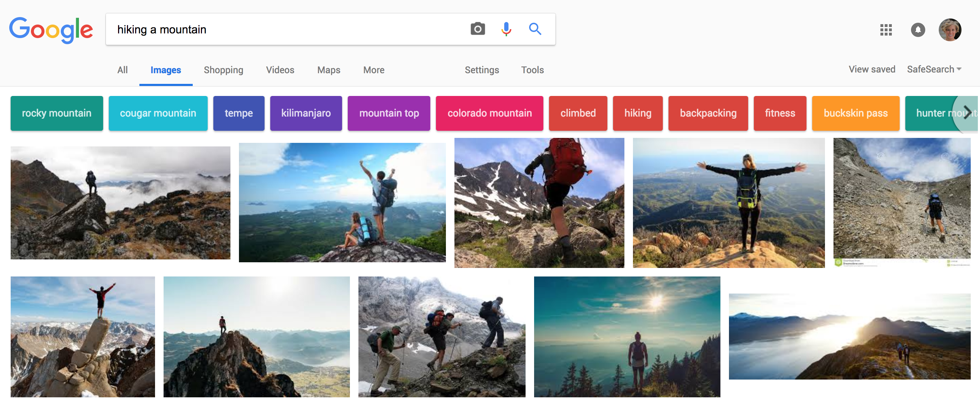Image resolution: width=980 pixels, height=403 pixels.
Task: Expand the SafeSearch dropdown
Action: 933,69
